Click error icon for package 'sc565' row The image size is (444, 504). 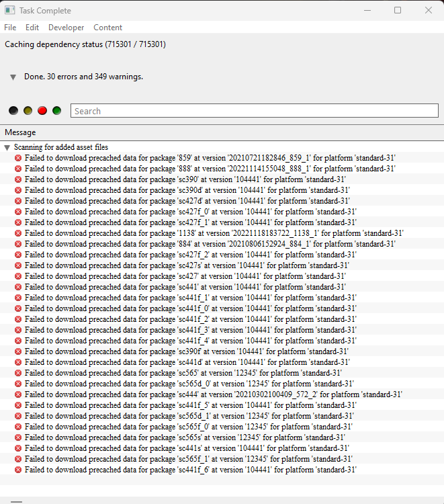18,373
